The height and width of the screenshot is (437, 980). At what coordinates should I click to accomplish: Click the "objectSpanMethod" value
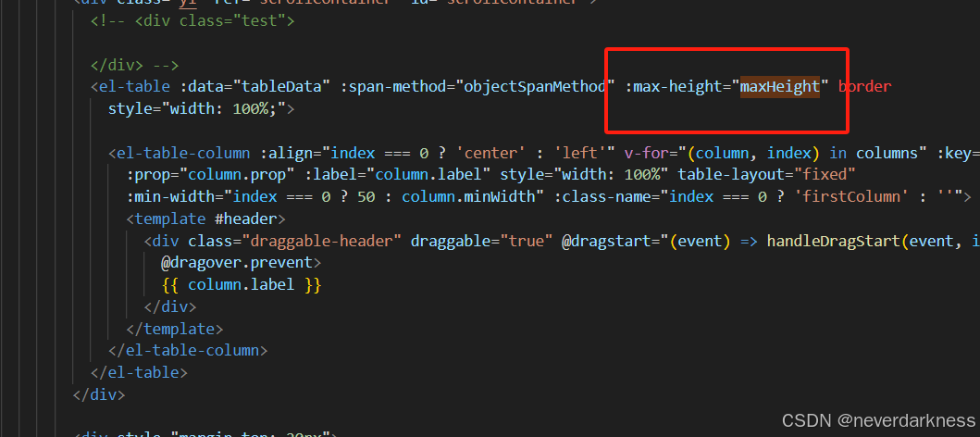point(534,86)
